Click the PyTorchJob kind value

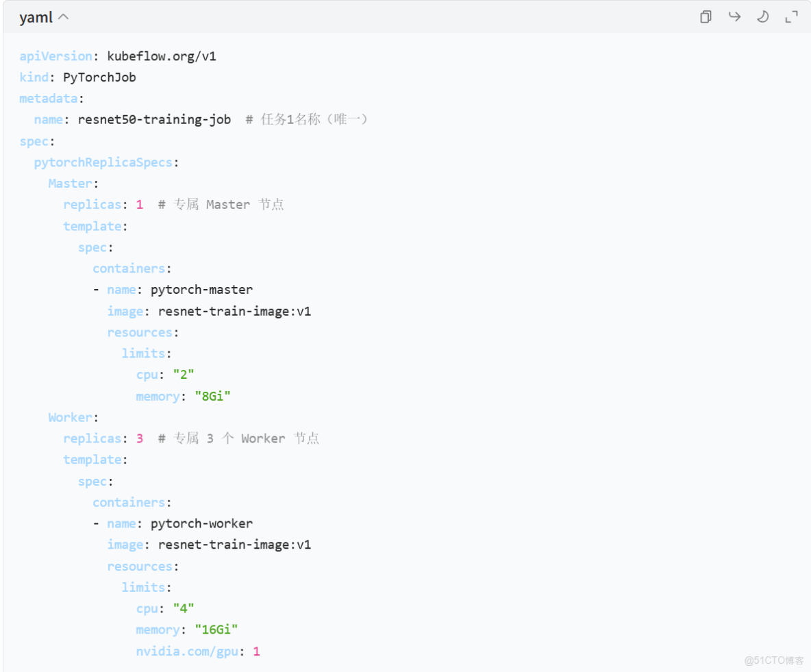click(99, 77)
